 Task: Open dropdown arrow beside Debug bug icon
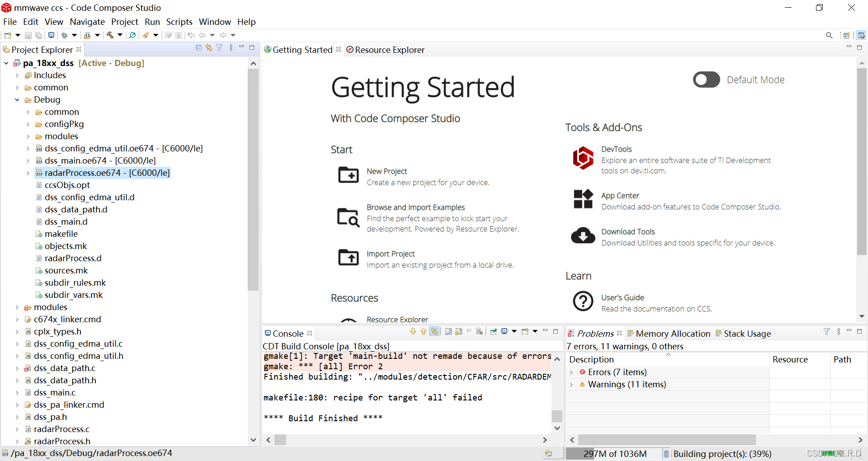click(x=74, y=35)
